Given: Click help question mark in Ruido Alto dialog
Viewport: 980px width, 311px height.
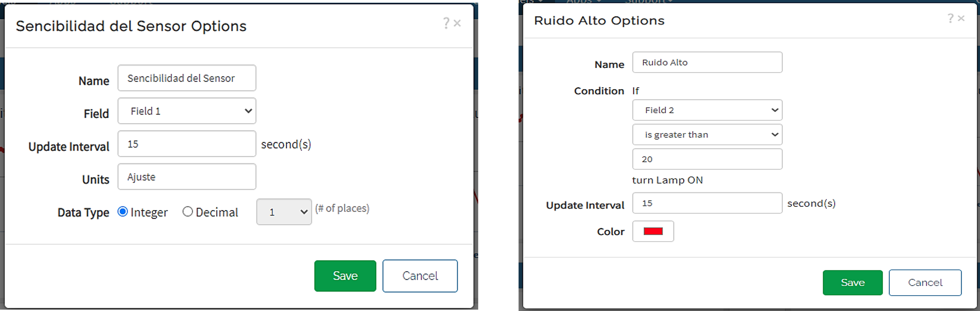Looking at the screenshot, I should pyautogui.click(x=950, y=18).
